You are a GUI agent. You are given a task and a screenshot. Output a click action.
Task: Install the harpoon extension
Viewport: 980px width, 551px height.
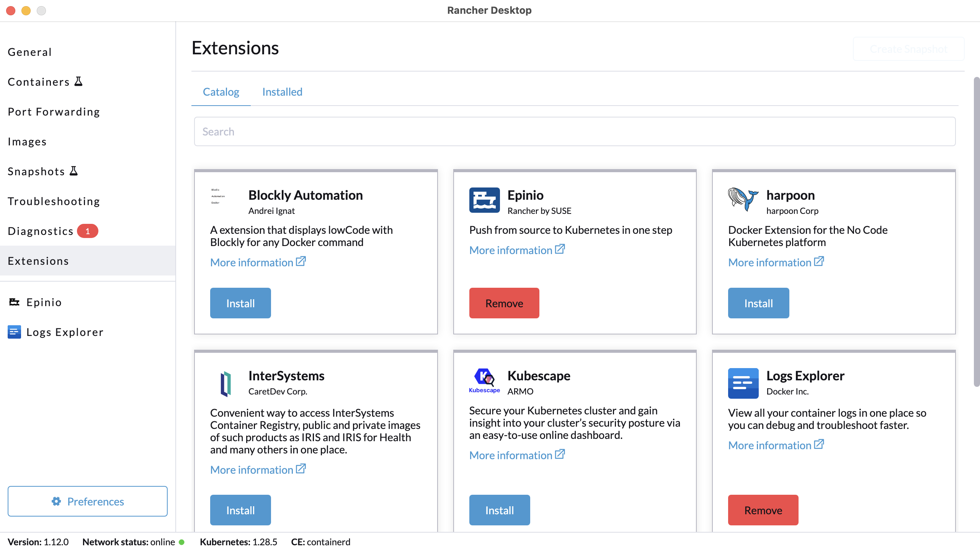pos(758,303)
